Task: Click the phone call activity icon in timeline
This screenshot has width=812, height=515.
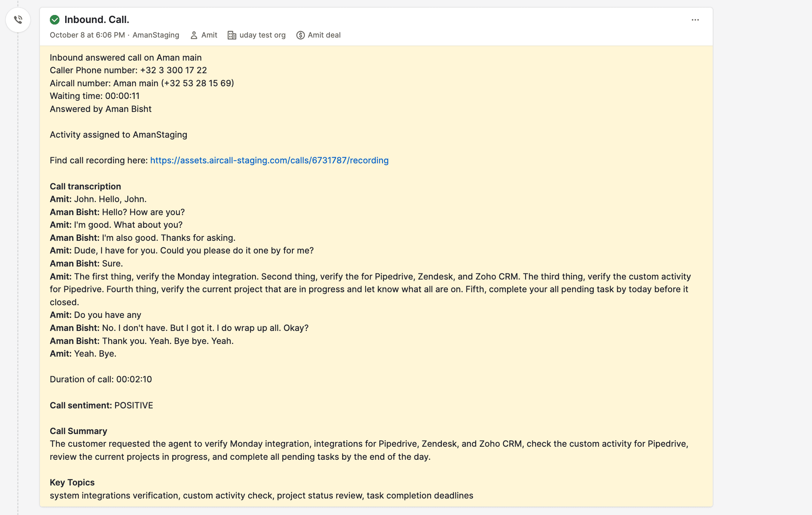Action: tap(18, 20)
